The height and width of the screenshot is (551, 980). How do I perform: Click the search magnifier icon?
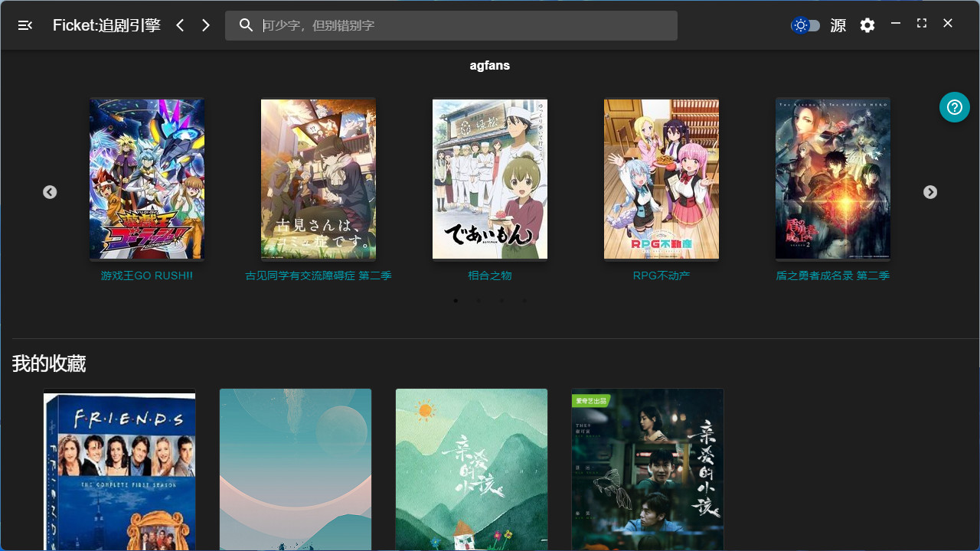[246, 24]
